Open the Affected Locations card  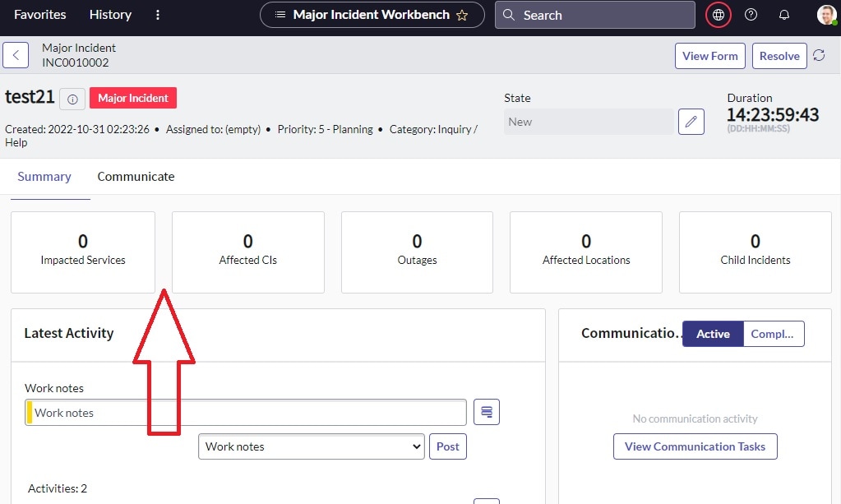[x=585, y=252]
